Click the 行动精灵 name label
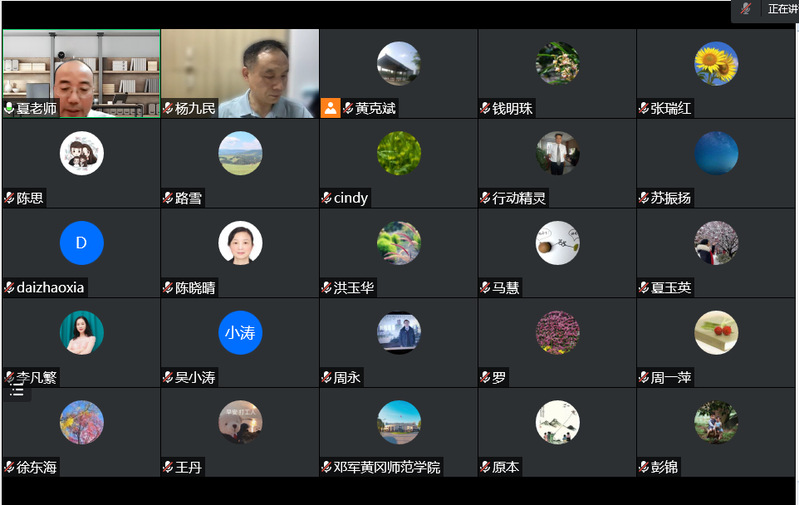This screenshot has height=505, width=799. pos(519,198)
